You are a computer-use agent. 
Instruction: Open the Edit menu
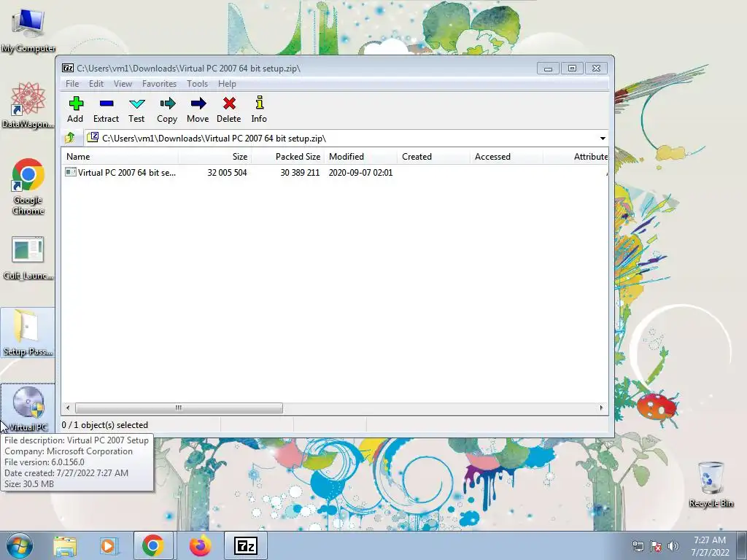96,84
